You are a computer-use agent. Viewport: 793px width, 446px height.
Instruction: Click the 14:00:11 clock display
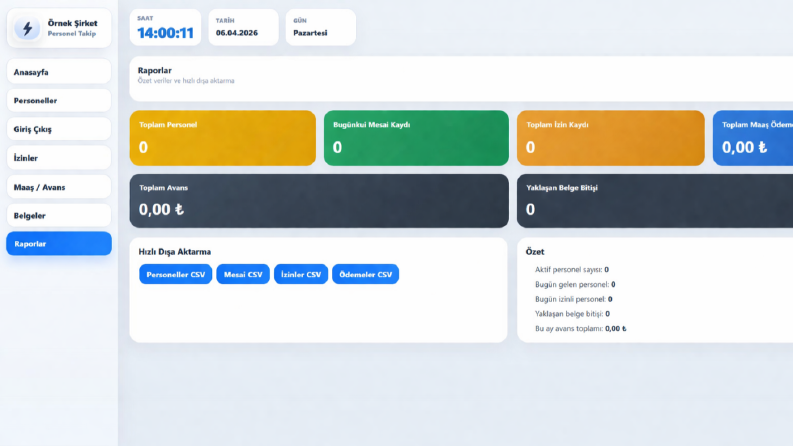pos(165,33)
